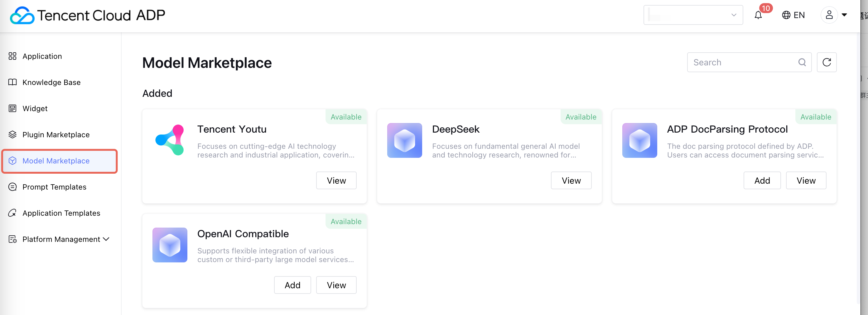Click the OpenAI Compatible cube icon
Screen dimensions: 868x315
(x=170, y=245)
